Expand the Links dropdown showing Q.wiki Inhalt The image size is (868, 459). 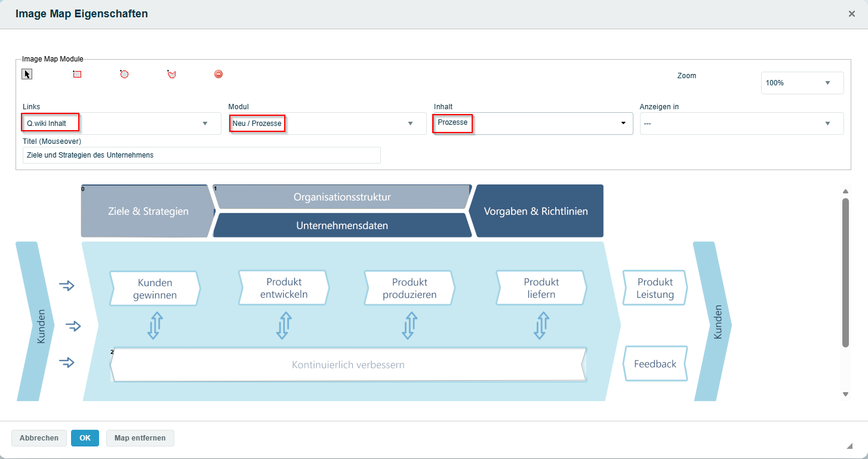pyautogui.click(x=122, y=124)
